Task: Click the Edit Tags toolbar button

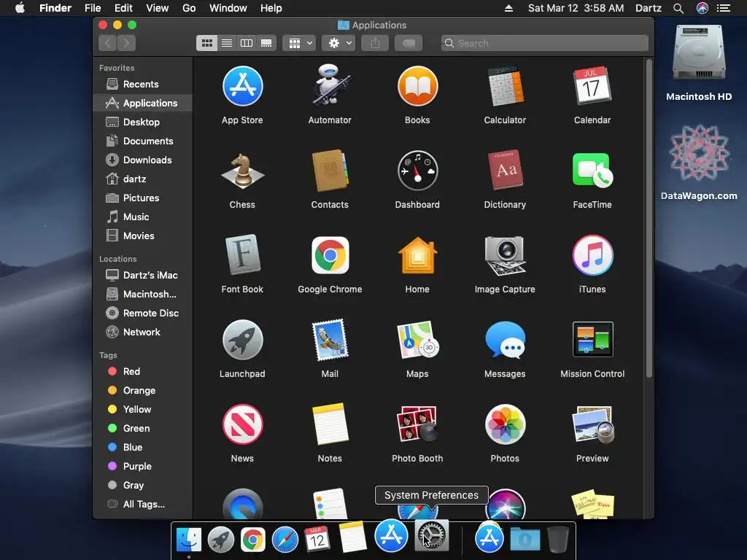Action: click(x=409, y=43)
